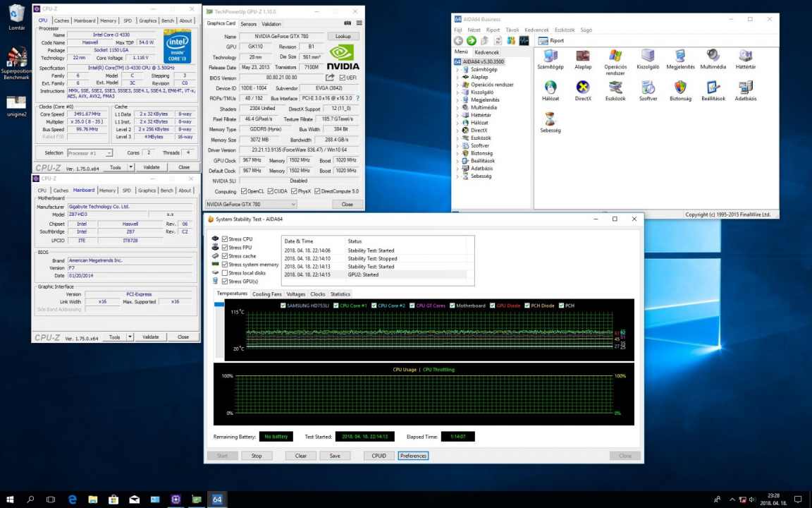Toggle the Stress cache checkbox
The height and width of the screenshot is (508, 812).
(225, 256)
